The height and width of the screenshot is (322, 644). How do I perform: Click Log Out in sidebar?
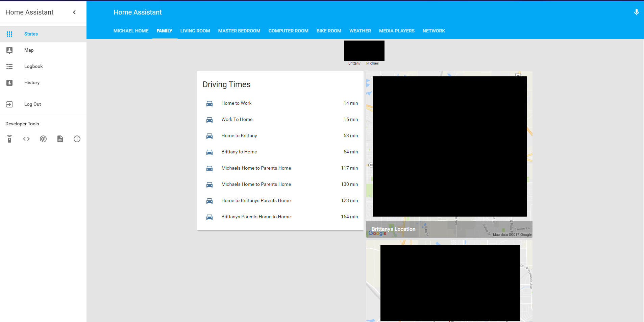[43, 104]
